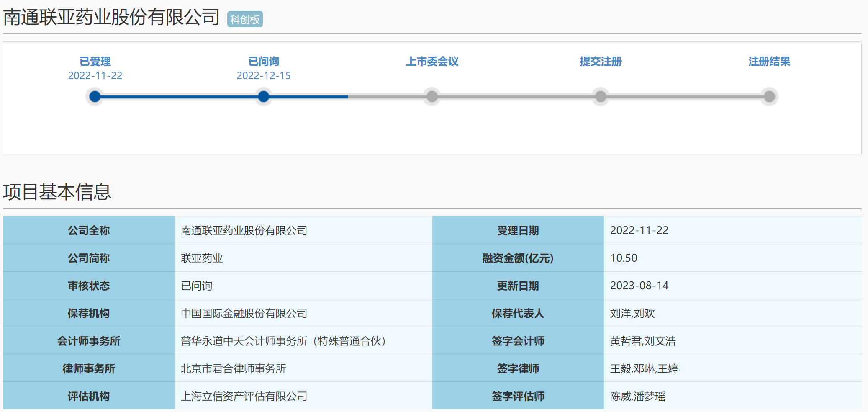
Task: Click the 受理日期 value 2022-11-22
Action: (639, 230)
